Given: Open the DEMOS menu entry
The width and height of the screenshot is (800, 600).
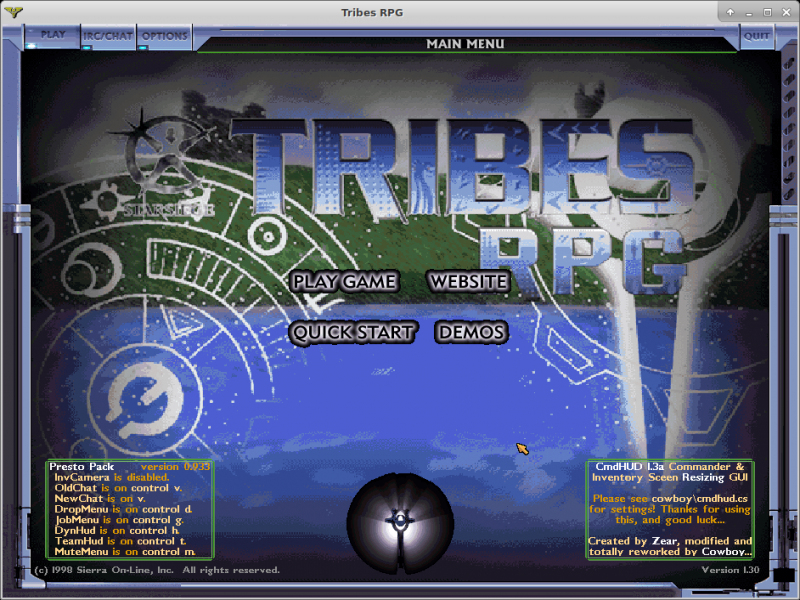Looking at the screenshot, I should [471, 332].
